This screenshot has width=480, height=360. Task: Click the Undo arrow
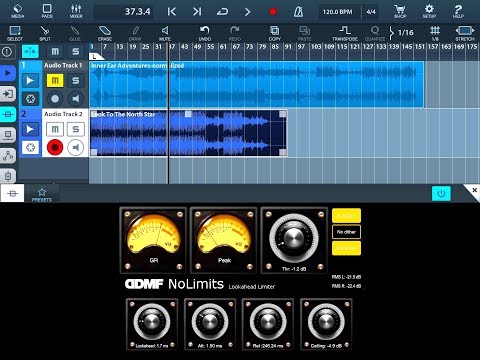205,33
